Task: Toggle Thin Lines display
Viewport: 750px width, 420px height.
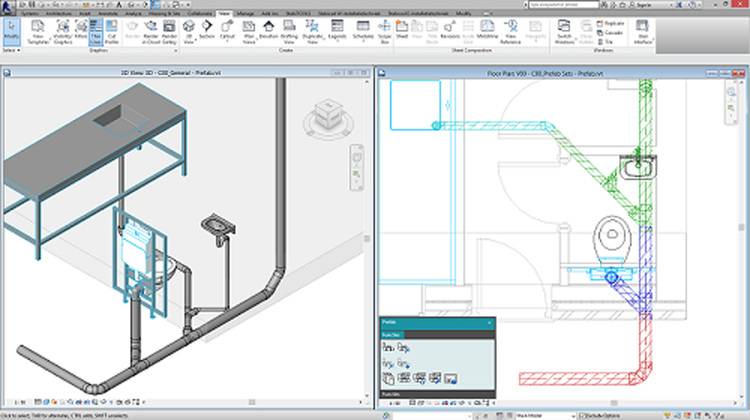Action: pos(94,32)
